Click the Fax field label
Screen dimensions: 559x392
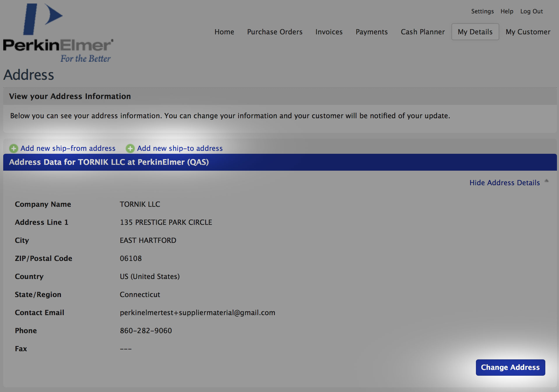click(21, 349)
